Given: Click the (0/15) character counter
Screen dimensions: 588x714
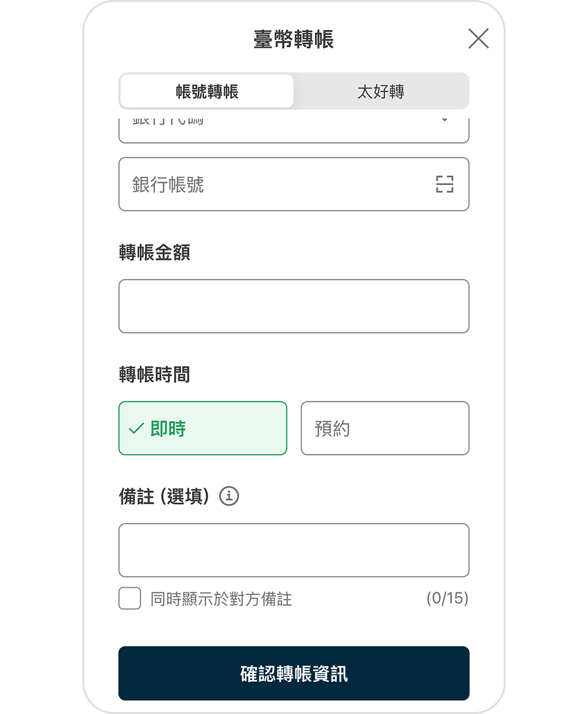Looking at the screenshot, I should pos(448,598).
